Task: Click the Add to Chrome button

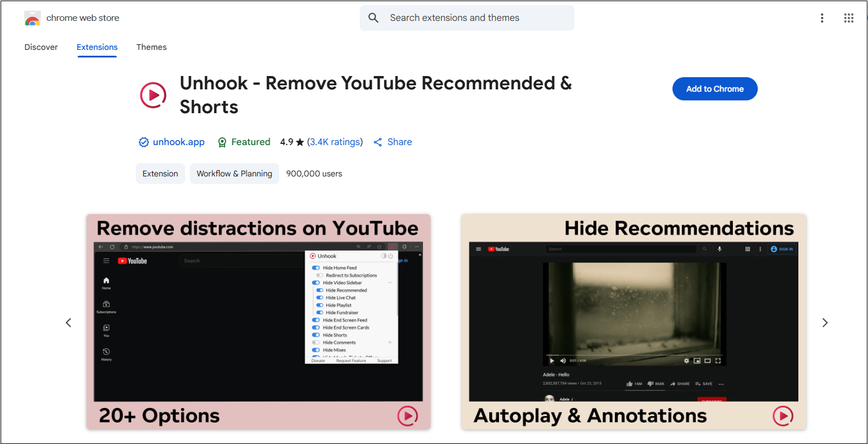Action: pos(715,89)
